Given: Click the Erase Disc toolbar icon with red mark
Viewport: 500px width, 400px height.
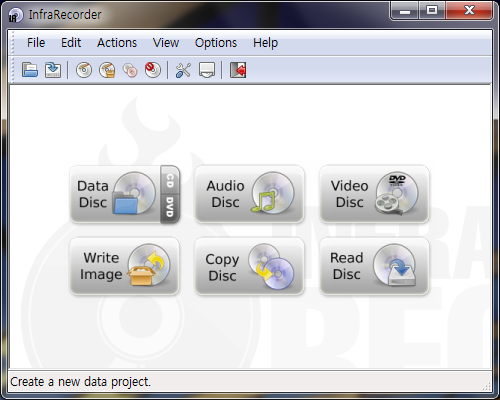Looking at the screenshot, I should click(x=153, y=70).
